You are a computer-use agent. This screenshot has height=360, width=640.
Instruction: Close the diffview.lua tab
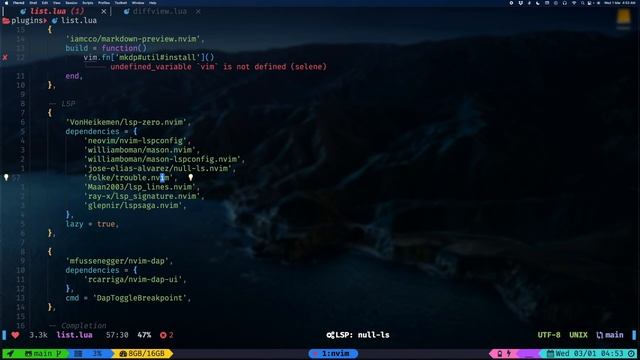pos(198,11)
